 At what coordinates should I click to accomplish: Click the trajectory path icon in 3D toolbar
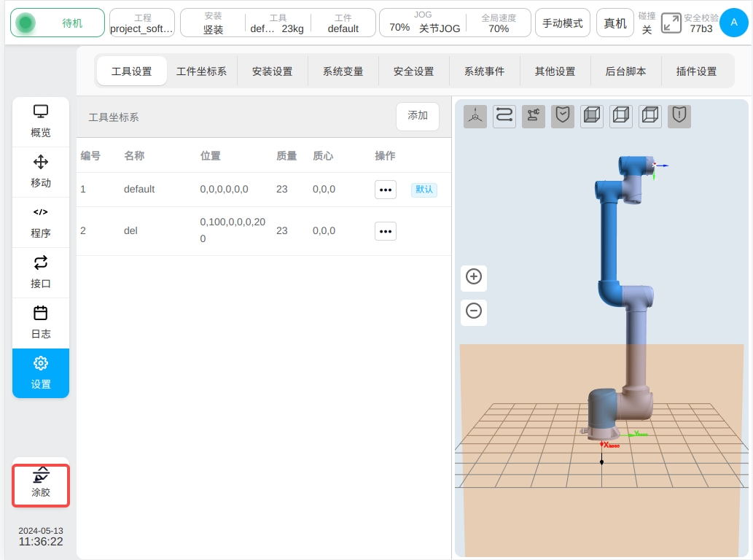[504, 116]
